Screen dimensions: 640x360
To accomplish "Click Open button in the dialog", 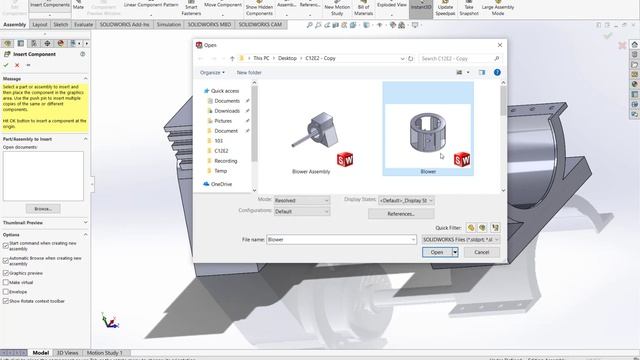I will [x=437, y=252].
